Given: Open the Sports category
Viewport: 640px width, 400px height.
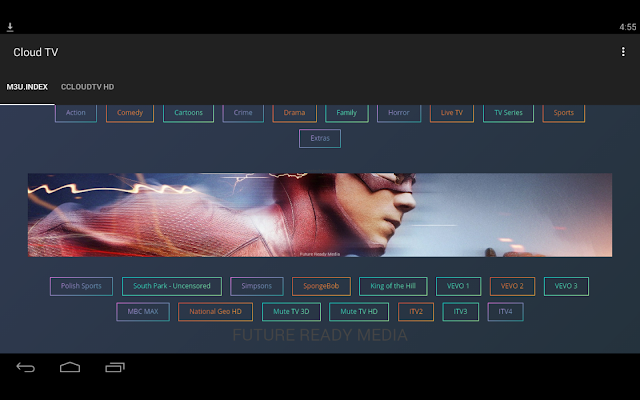Looking at the screenshot, I should pyautogui.click(x=564, y=113).
